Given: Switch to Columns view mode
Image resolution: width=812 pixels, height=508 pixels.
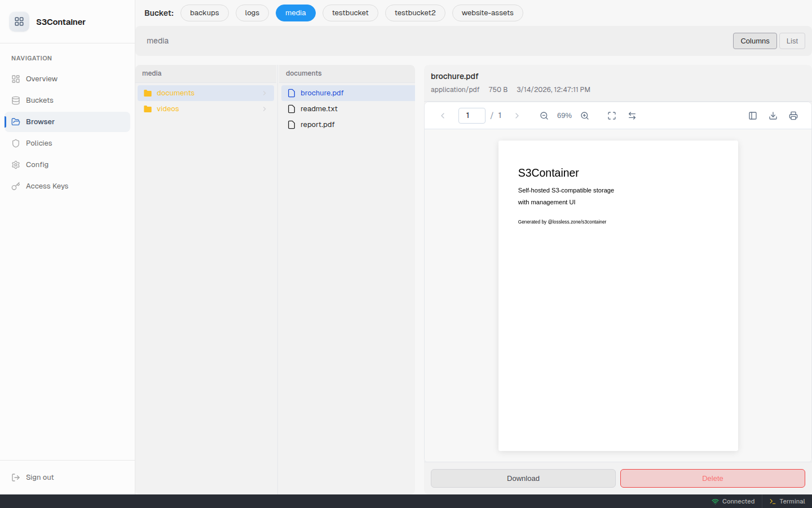Looking at the screenshot, I should click(754, 41).
